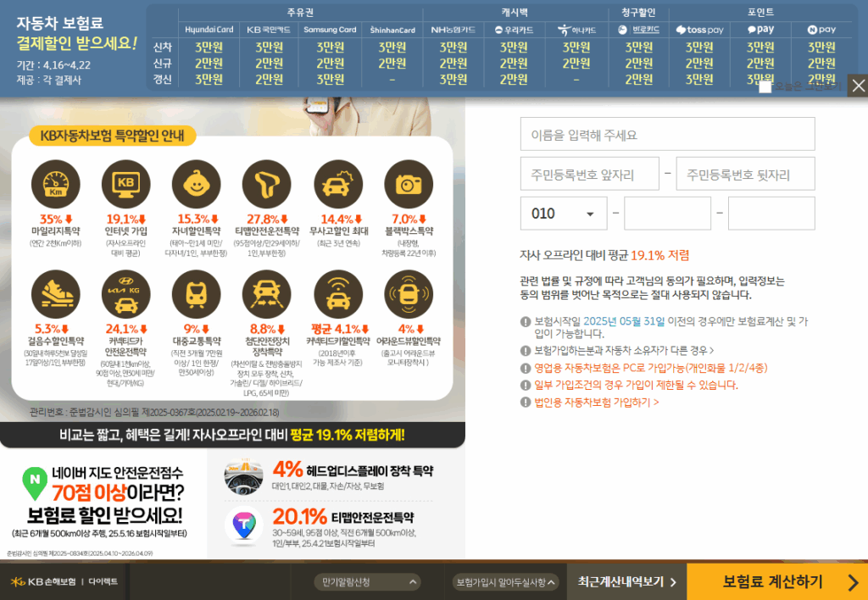The width and height of the screenshot is (868, 600).
Task: Close the payment discount banner
Action: coord(858,86)
